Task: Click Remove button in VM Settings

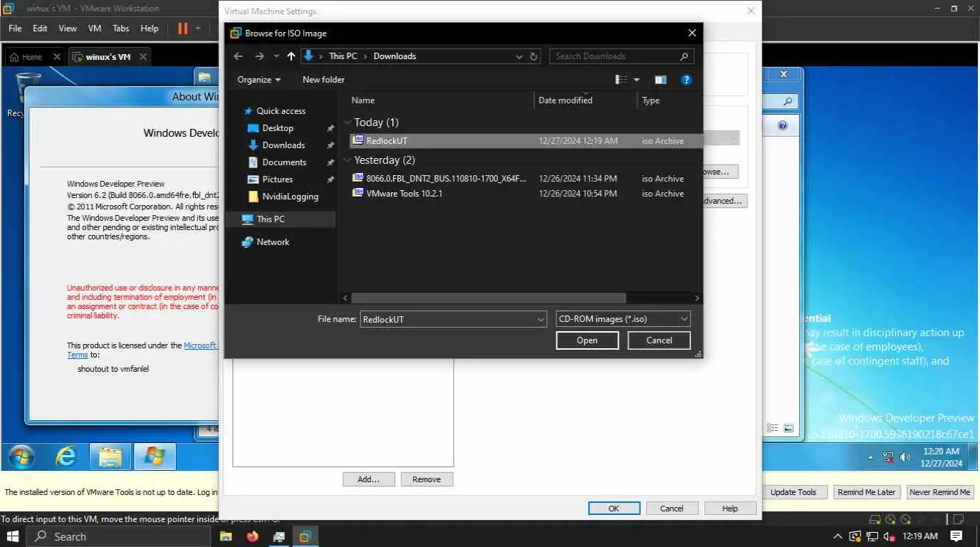Action: (427, 479)
